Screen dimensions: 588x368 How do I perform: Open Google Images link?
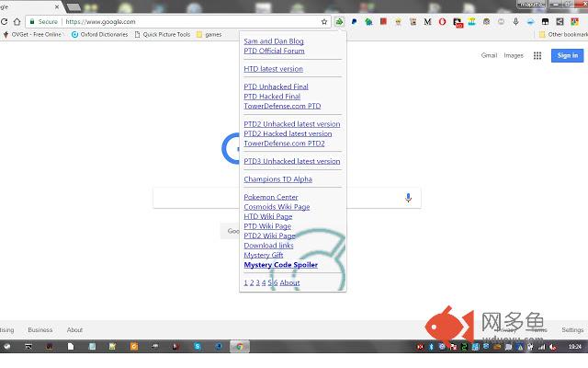(x=514, y=55)
